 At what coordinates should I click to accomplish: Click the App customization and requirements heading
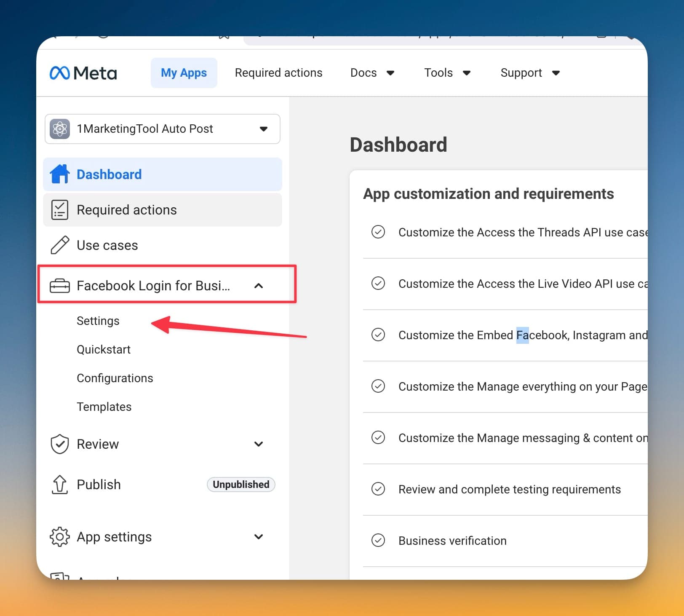point(489,194)
